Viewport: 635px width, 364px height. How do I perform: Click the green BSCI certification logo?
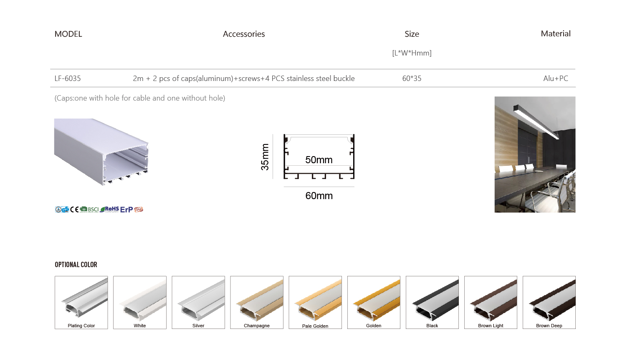click(x=89, y=210)
